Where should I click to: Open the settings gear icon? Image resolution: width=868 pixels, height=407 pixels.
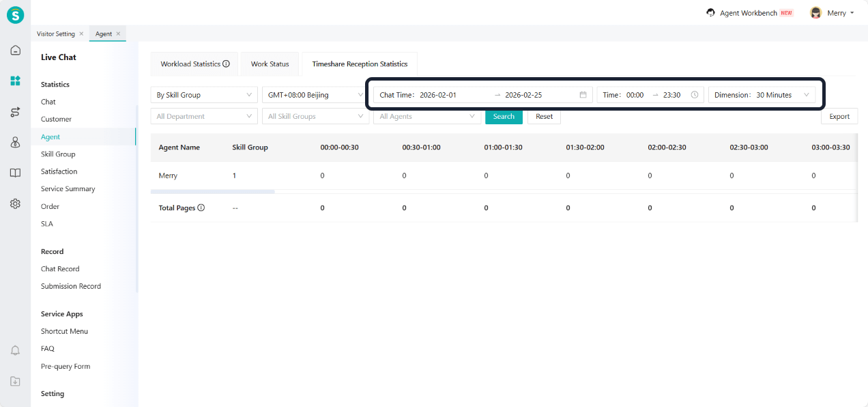tap(15, 203)
